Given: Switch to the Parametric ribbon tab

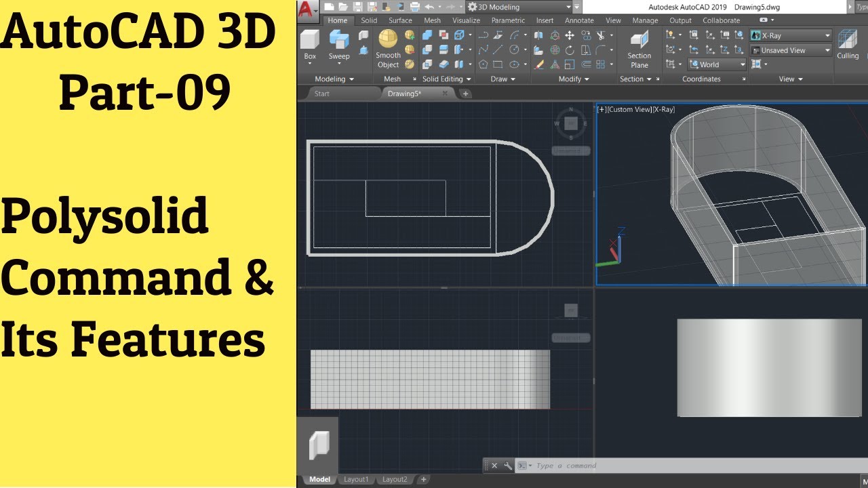Looking at the screenshot, I should tap(508, 20).
